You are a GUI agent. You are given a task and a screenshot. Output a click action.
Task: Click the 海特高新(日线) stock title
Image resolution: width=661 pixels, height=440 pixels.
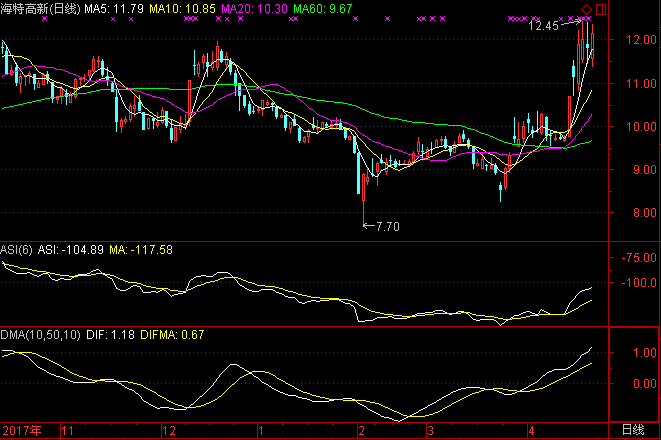pyautogui.click(x=39, y=9)
